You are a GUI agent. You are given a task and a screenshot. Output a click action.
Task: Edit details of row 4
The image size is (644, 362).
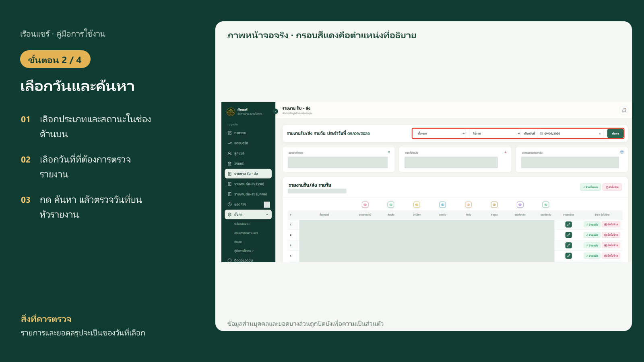click(568, 256)
